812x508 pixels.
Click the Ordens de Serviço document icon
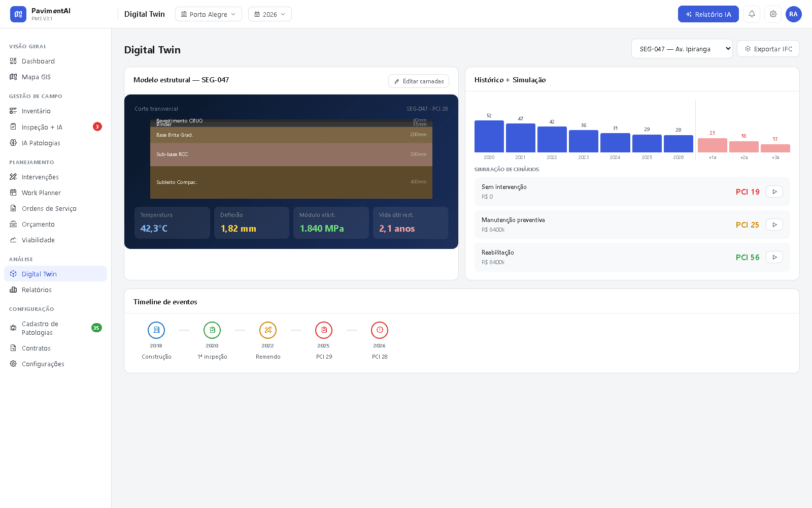click(13, 208)
